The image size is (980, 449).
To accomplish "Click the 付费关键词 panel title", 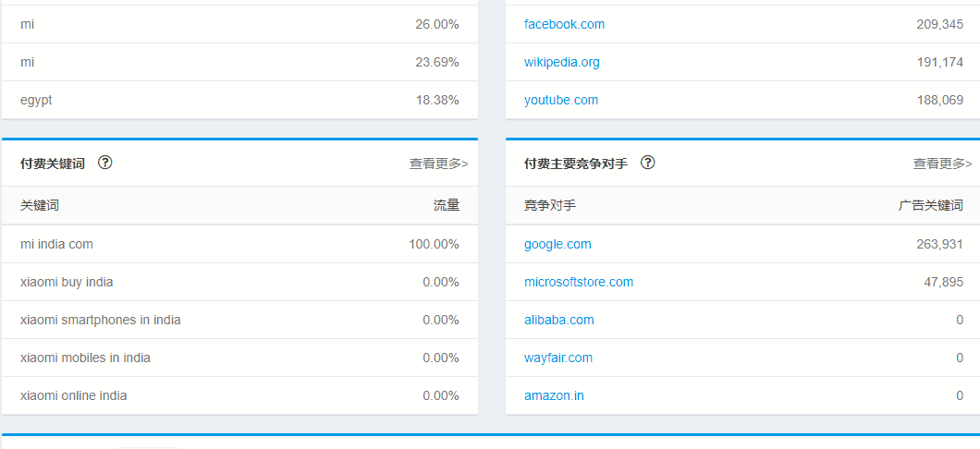I will tap(53, 164).
